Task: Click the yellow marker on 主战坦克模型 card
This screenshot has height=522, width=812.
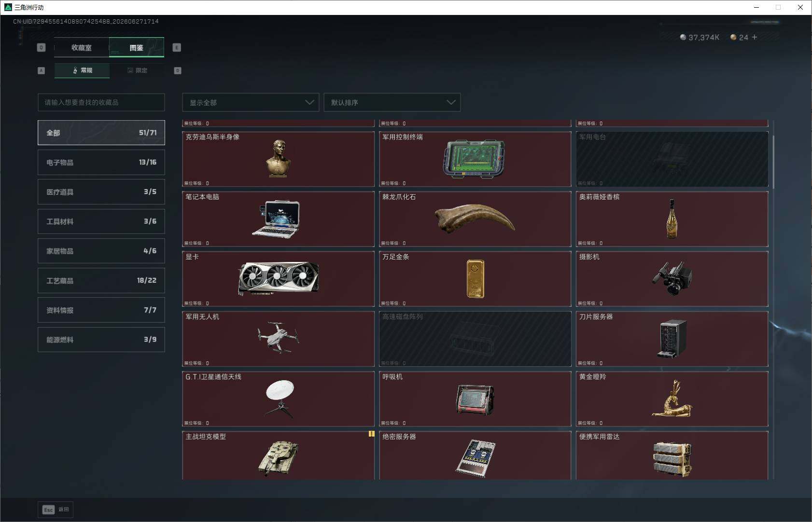Action: click(371, 434)
